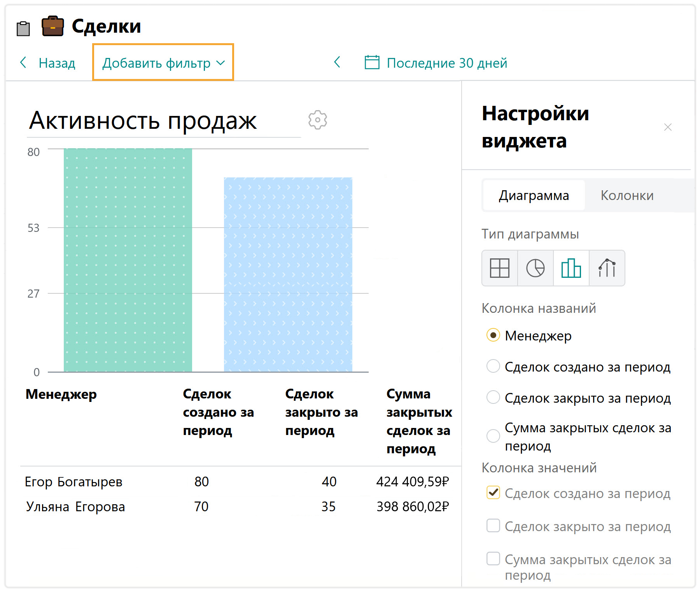Uncheck Сделок создано за период checkbox
This screenshot has height=591, width=700.
pos(493,493)
